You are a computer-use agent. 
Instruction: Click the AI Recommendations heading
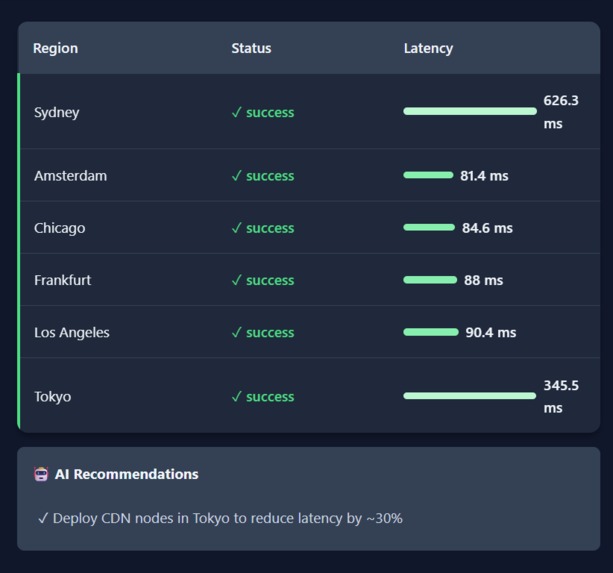(127, 474)
